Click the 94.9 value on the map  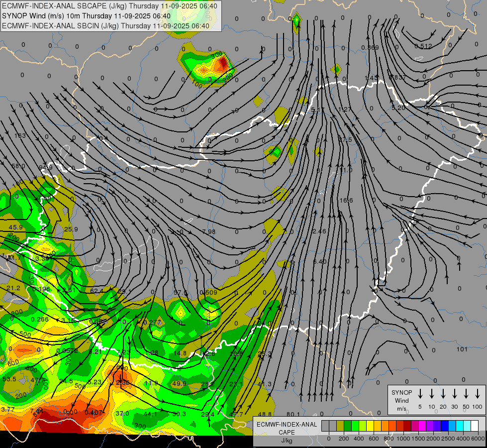46,168
